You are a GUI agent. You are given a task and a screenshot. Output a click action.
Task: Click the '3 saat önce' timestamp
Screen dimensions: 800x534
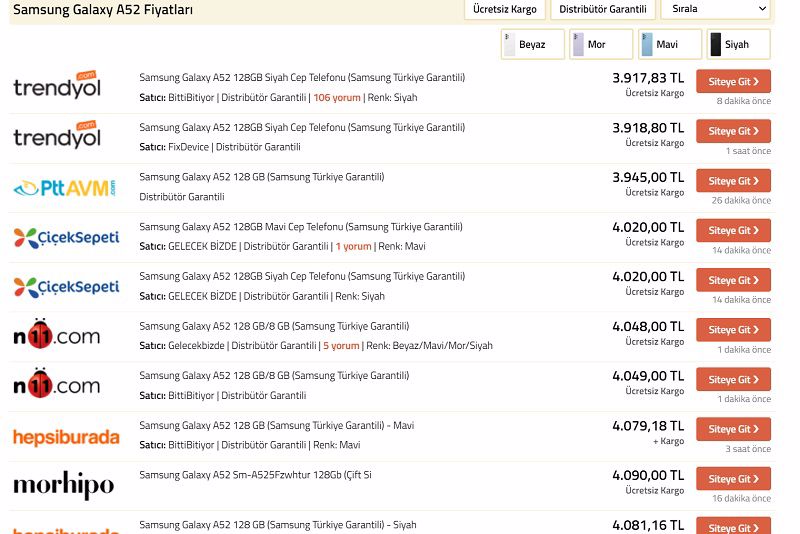coord(748,449)
